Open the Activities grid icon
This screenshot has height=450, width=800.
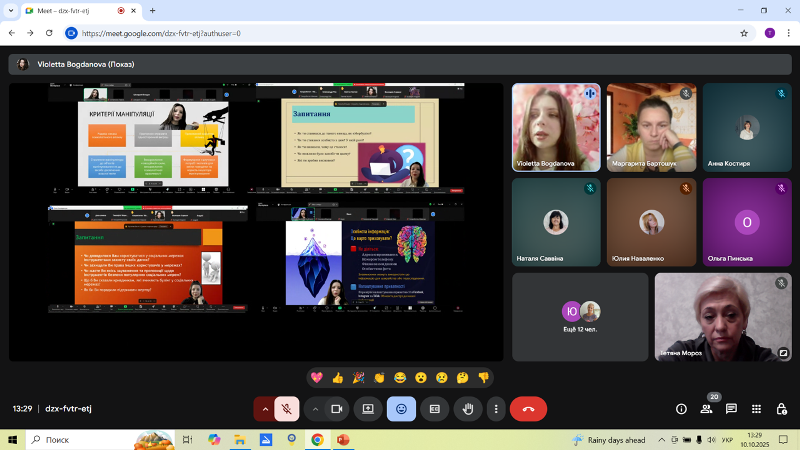tap(756, 408)
